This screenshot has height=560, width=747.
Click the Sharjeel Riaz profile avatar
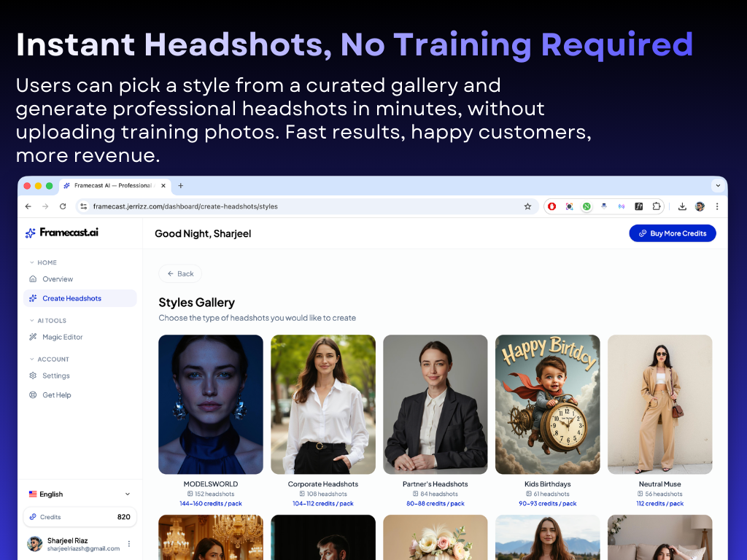click(x=34, y=544)
